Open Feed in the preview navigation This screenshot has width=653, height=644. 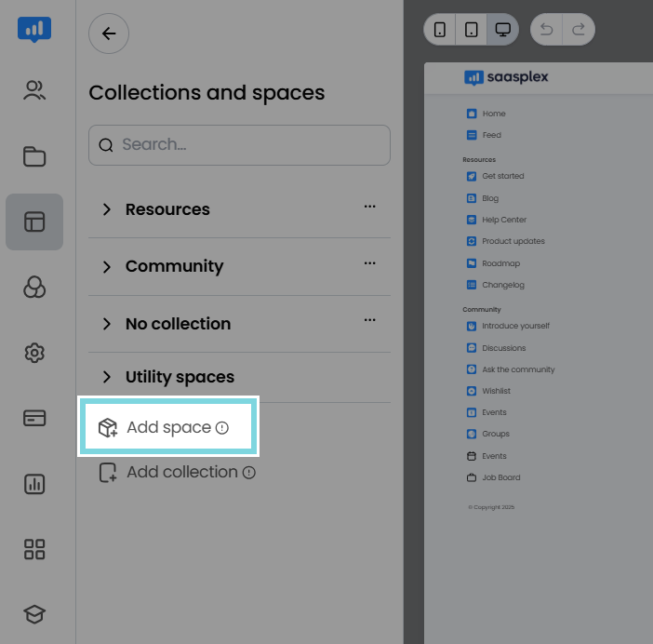point(492,135)
